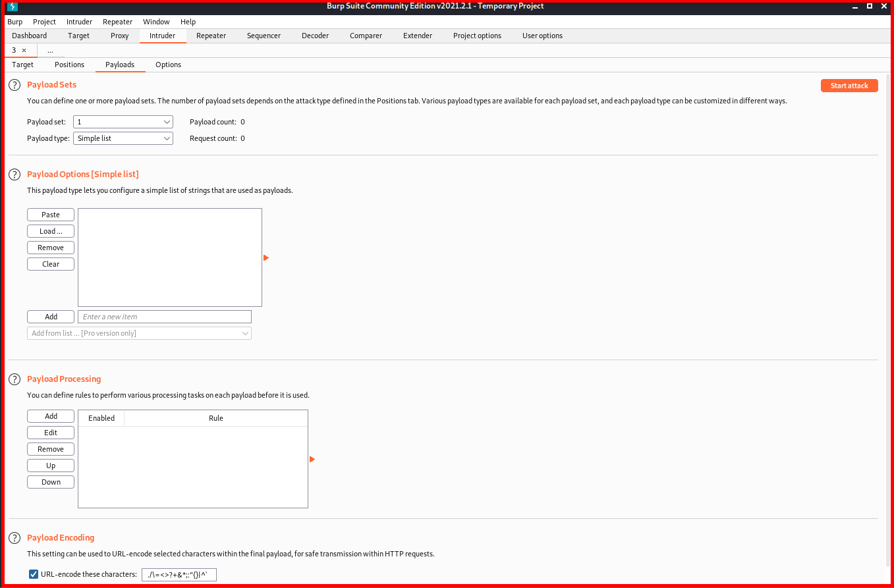Focus the Enter a new item field
The image size is (894, 588).
tap(165, 317)
